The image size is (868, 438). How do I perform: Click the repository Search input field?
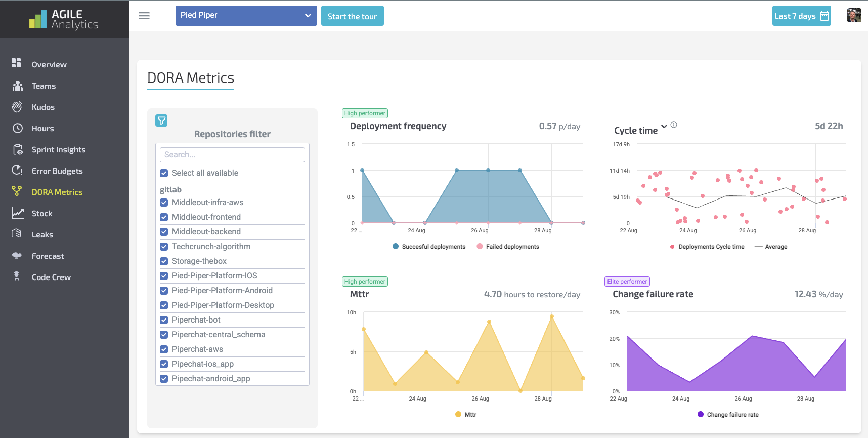point(232,155)
